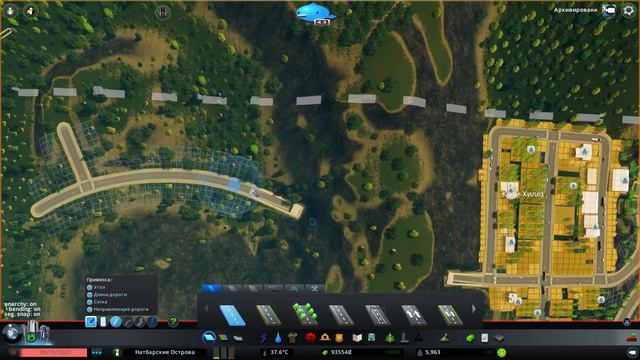Click the temperature readout 37.6°C
Screen dimensions: 640x360
pos(279,352)
